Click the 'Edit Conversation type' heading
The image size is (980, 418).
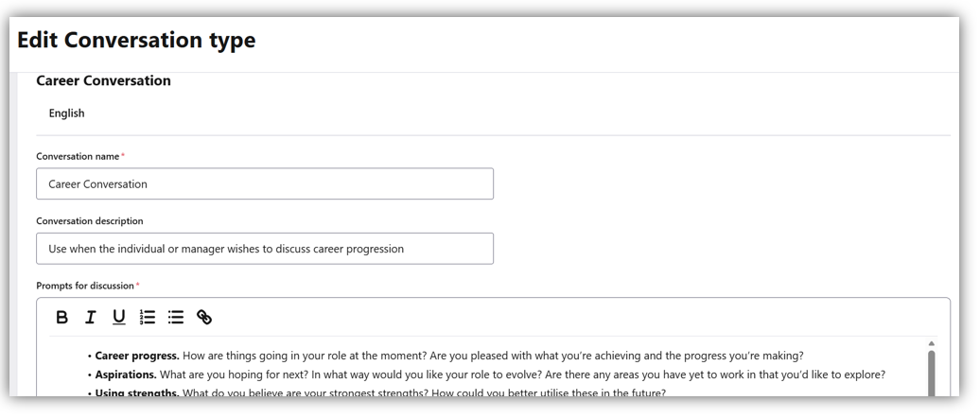click(x=136, y=41)
